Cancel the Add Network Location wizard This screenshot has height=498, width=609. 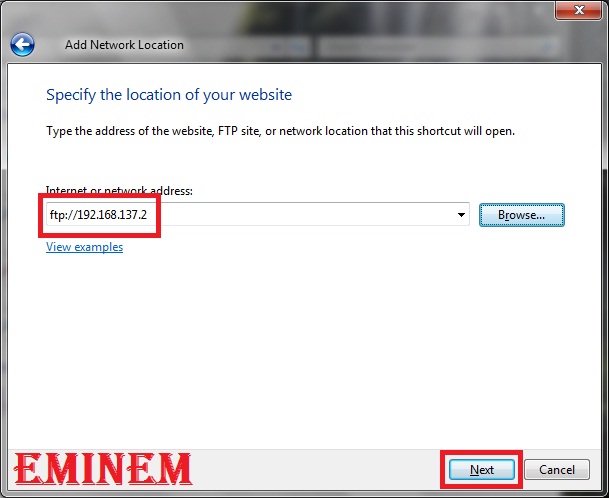tap(557, 470)
